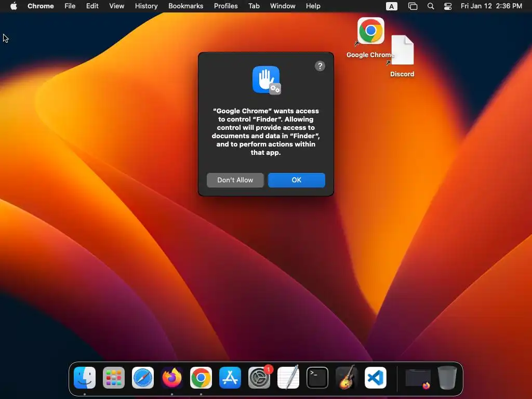Open the File menu
Image resolution: width=532 pixels, height=399 pixels.
70,6
